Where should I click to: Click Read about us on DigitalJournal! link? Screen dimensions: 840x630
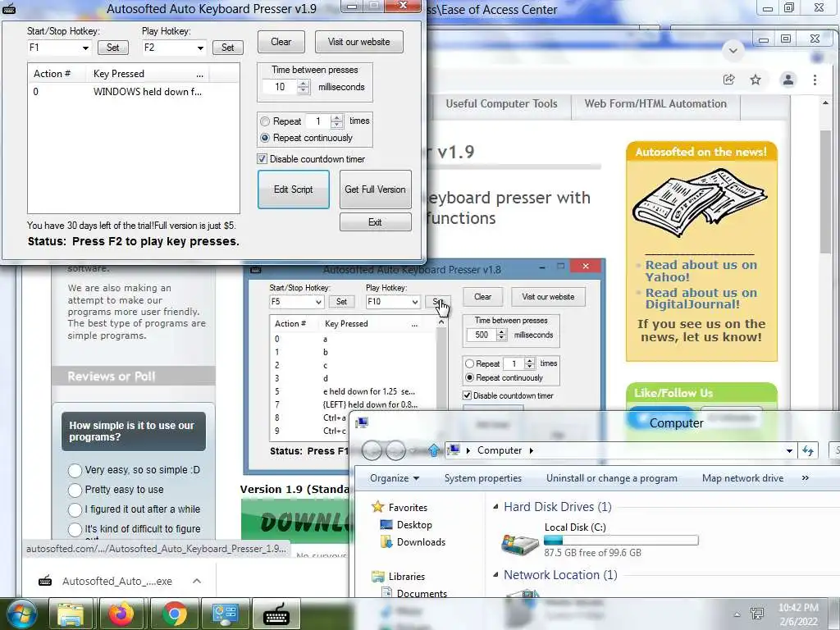(701, 299)
